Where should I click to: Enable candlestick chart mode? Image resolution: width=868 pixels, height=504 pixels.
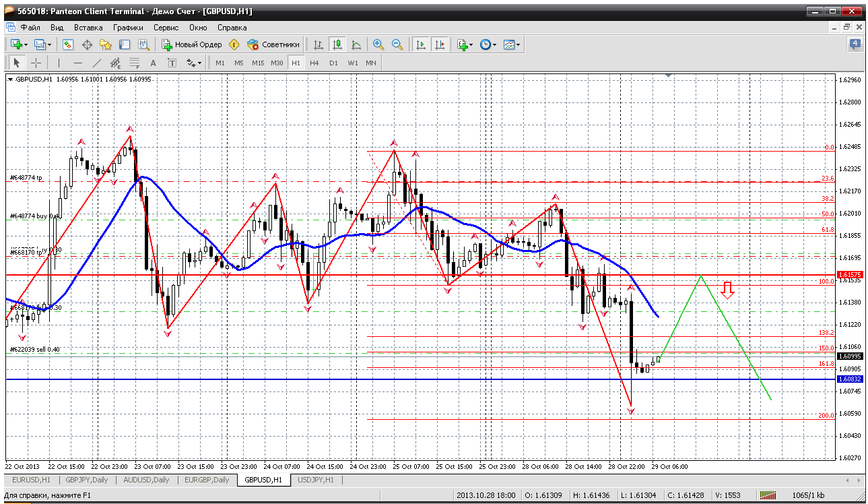(337, 44)
